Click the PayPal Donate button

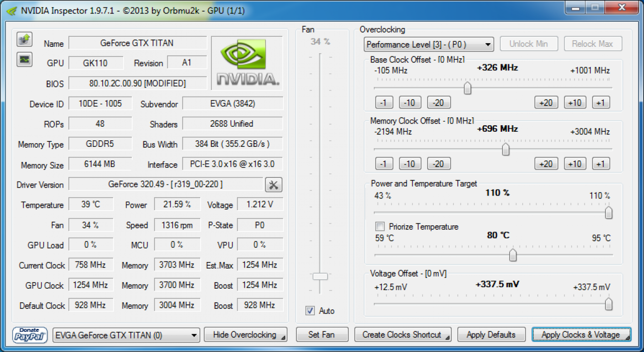pos(30,335)
